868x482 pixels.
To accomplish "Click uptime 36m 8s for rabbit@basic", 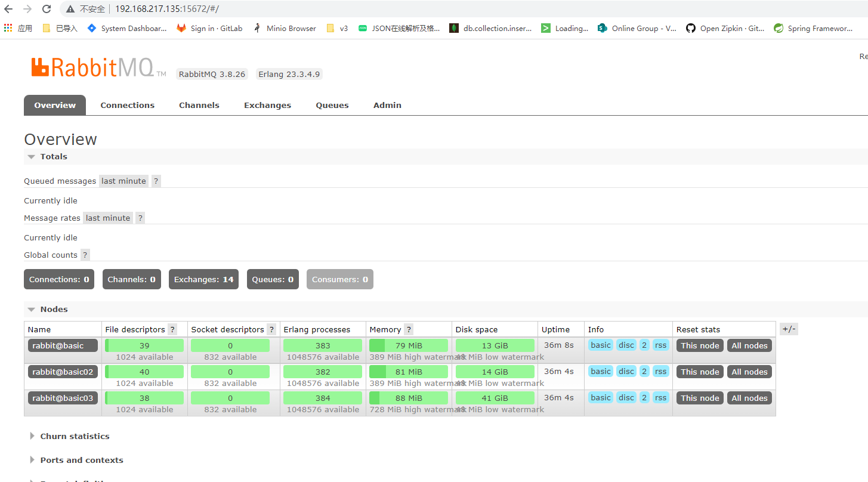I will point(559,345).
